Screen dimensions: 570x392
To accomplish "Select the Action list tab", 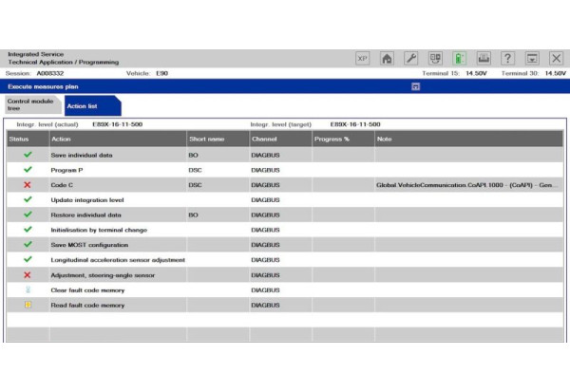I will tap(83, 105).
